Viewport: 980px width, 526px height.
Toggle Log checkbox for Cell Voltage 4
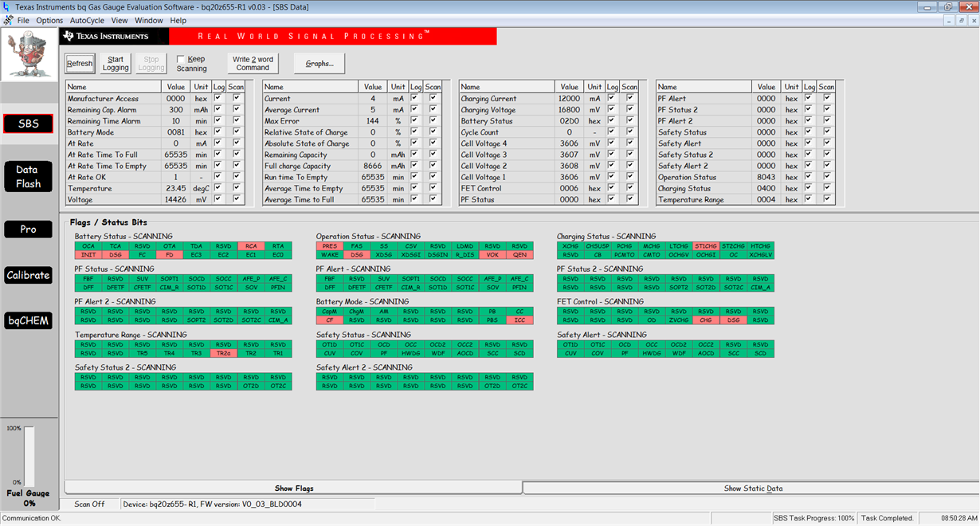[612, 143]
